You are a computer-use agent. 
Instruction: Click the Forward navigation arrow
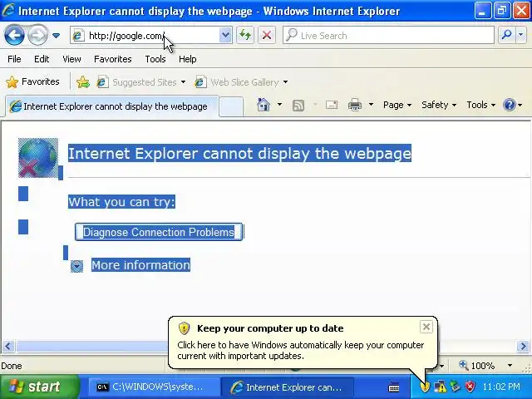pyautogui.click(x=37, y=35)
